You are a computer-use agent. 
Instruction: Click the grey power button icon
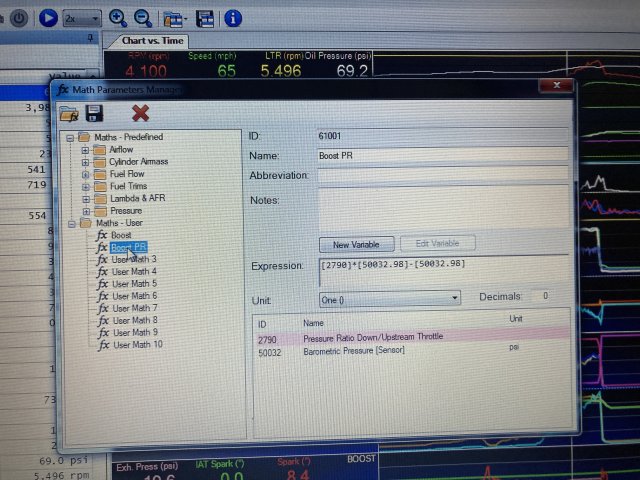[19, 18]
